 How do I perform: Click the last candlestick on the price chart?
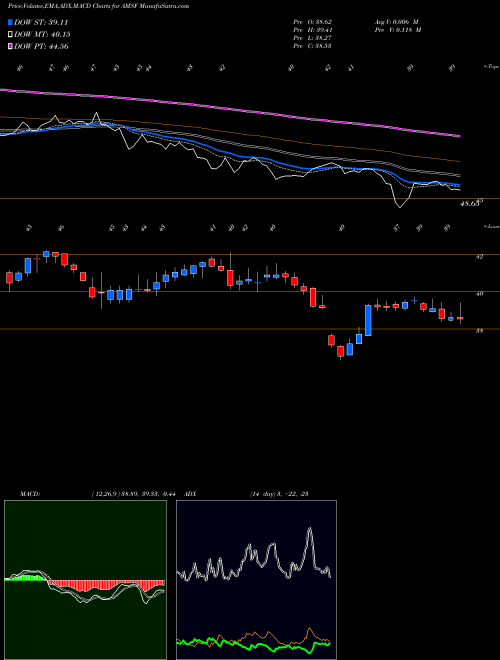click(x=460, y=318)
